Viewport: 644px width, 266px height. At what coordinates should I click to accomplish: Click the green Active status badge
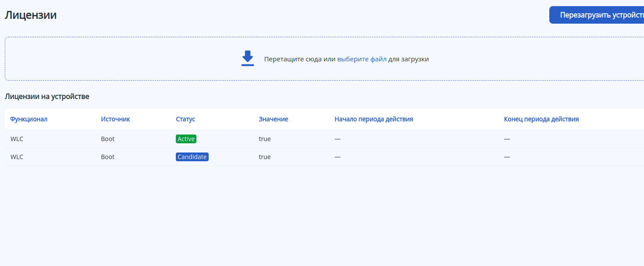(186, 139)
